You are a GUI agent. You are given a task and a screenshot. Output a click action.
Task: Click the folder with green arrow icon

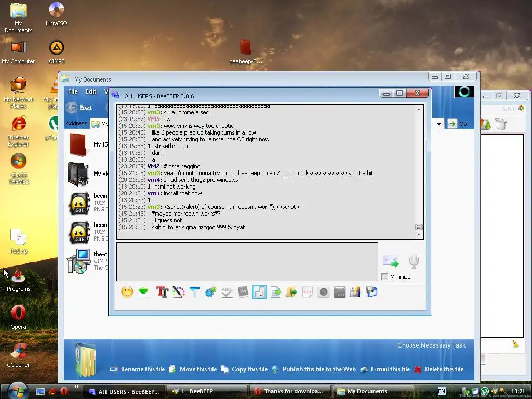(x=291, y=292)
